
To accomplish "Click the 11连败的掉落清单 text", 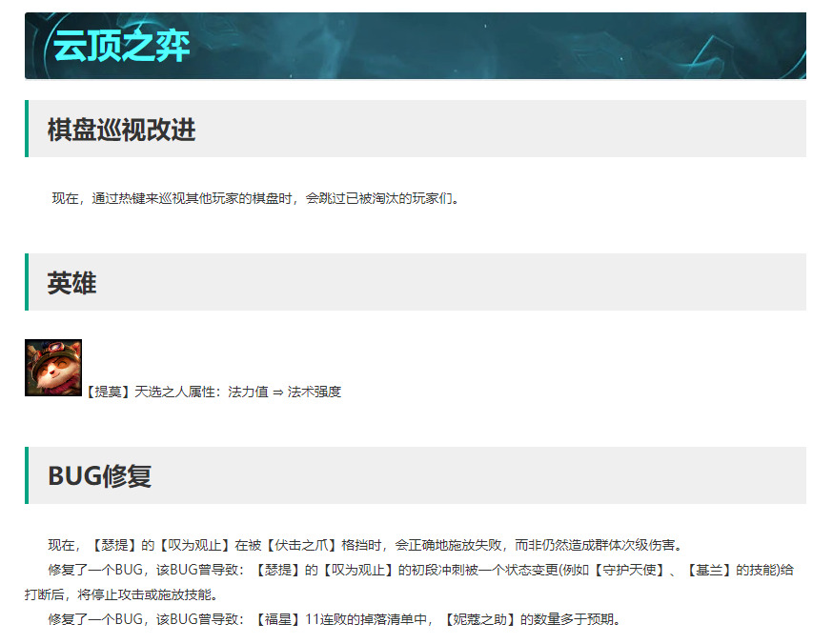I will click(x=357, y=620).
